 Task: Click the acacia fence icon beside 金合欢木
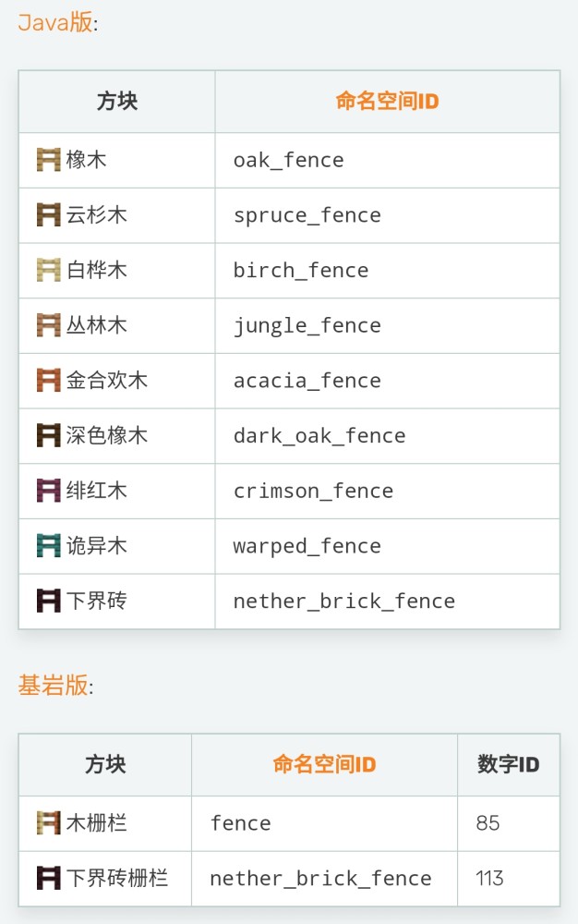pyautogui.click(x=48, y=380)
